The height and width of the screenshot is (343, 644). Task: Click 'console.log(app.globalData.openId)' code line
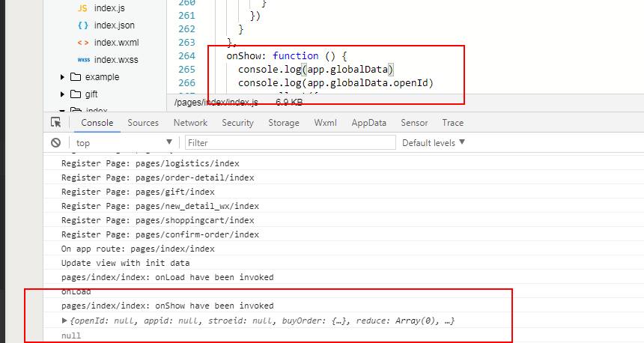click(x=335, y=83)
